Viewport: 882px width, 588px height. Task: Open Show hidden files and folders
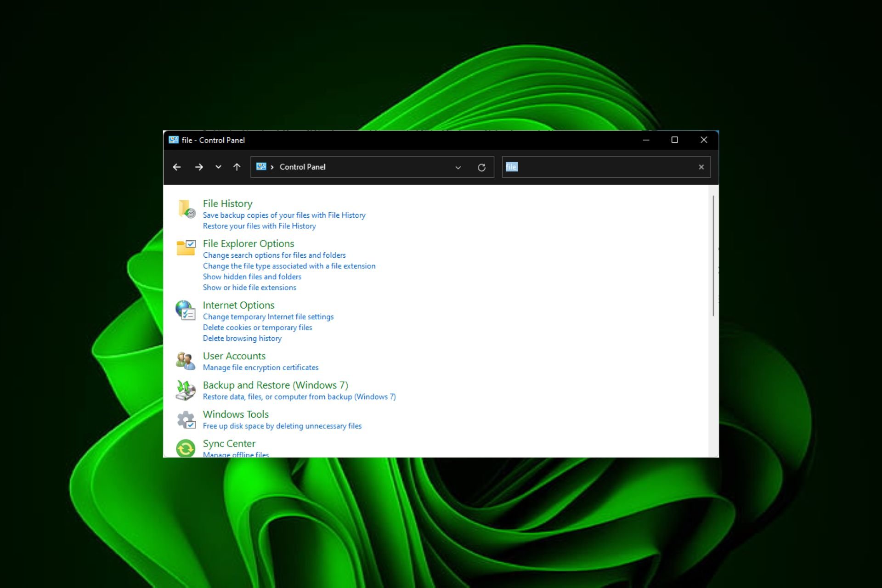coord(252,277)
